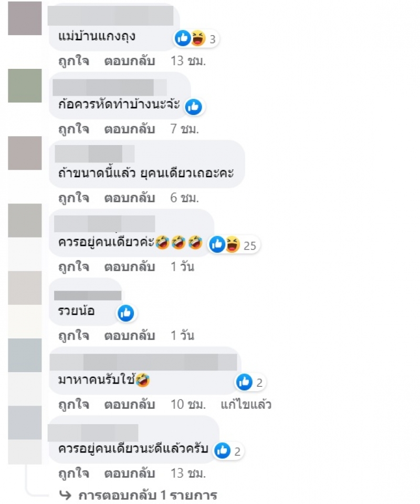Click the thumbs-up icon on the รวยน้อ comment
Viewport: 420px width, 504px height.
point(126,313)
